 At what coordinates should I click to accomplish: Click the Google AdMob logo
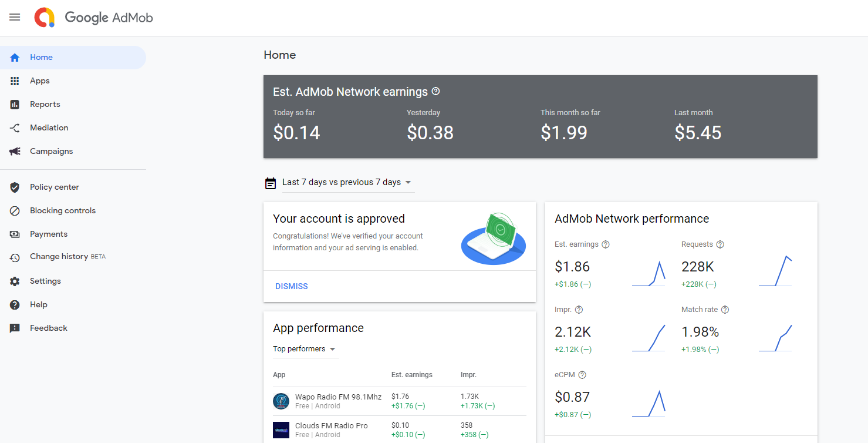94,18
